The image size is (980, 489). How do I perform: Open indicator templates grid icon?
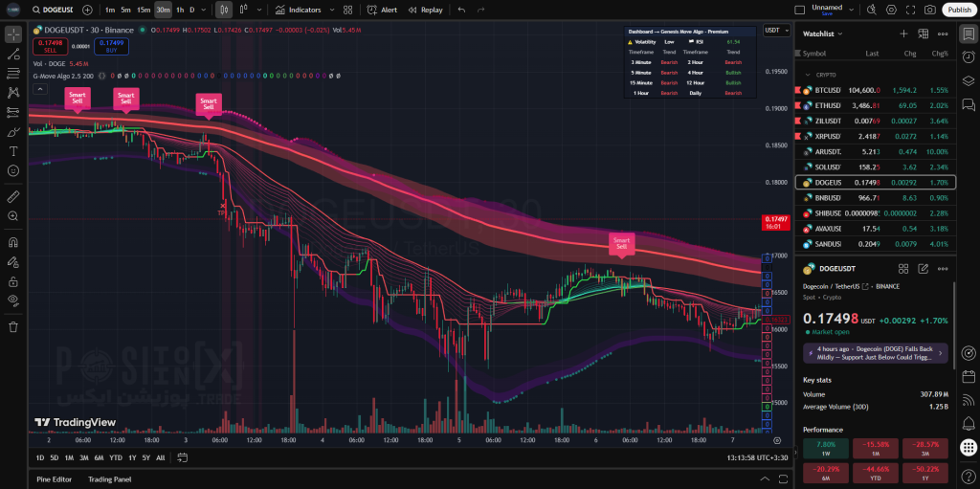pyautogui.click(x=348, y=10)
